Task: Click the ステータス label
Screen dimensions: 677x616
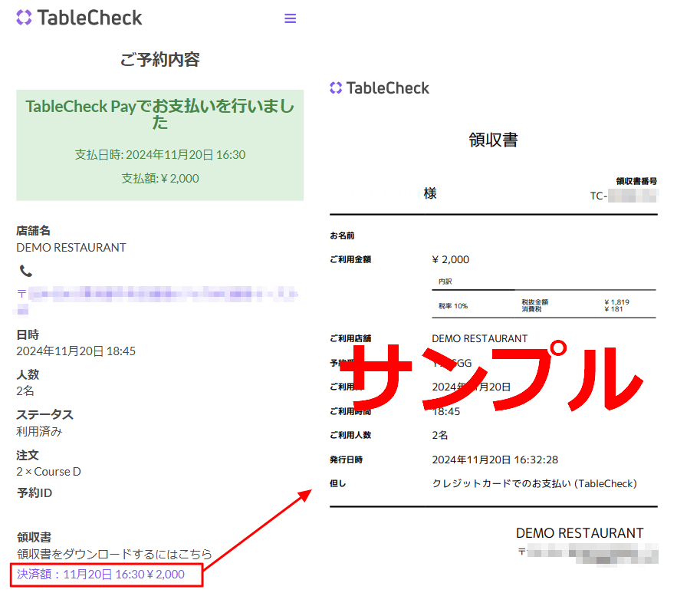Action: coord(45,415)
